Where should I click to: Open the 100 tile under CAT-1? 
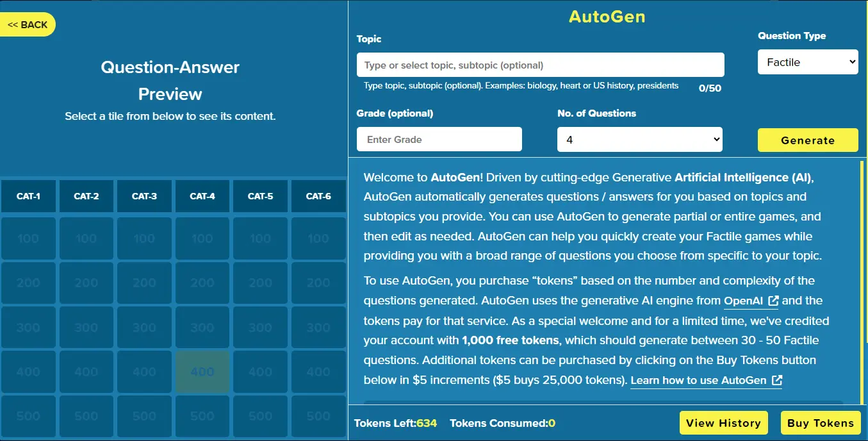click(29, 238)
